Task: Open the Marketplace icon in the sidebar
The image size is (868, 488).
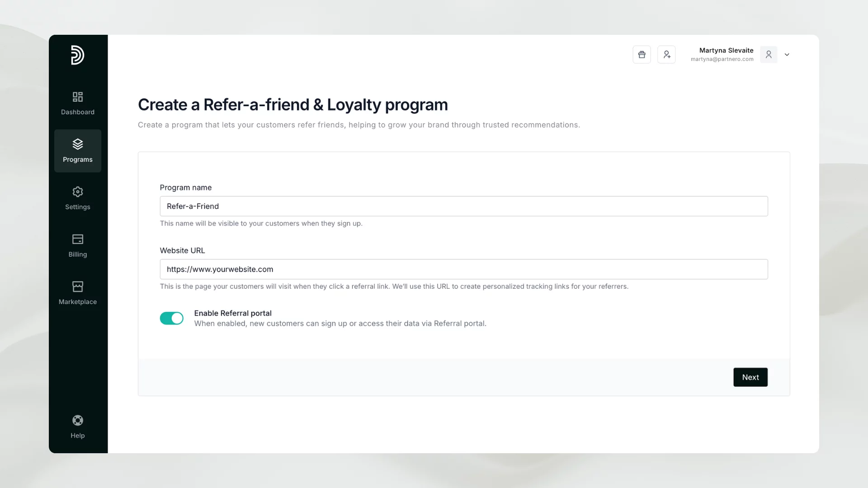Action: tap(77, 286)
